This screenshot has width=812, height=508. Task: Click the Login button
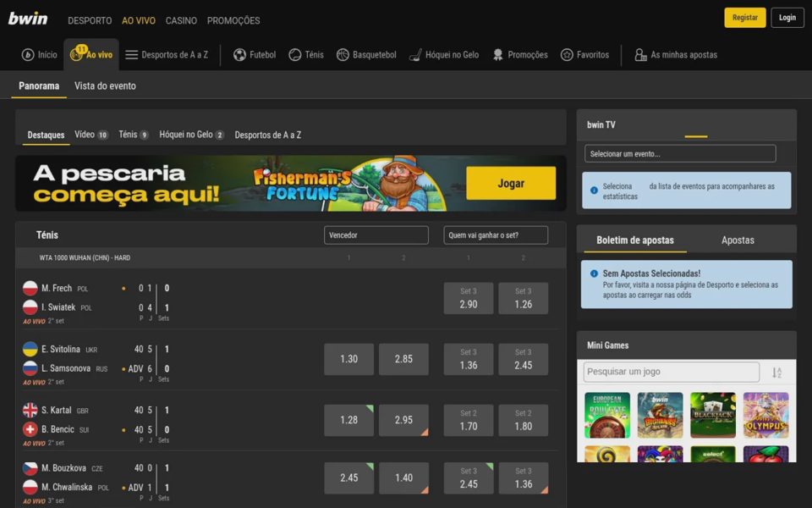tap(787, 18)
